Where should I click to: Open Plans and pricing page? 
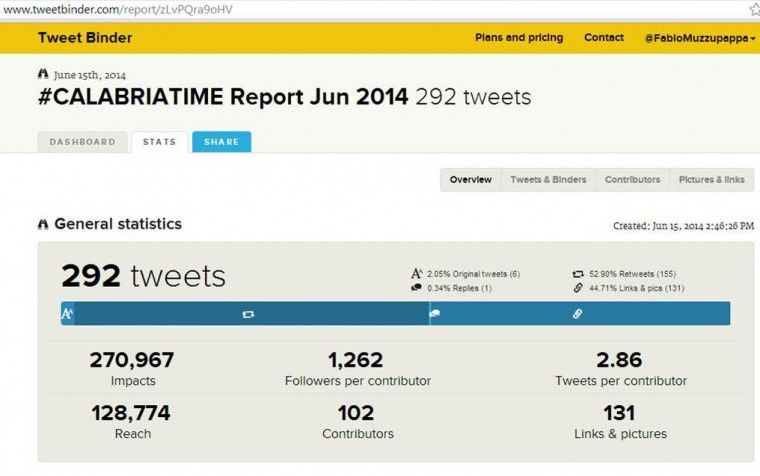pos(519,38)
